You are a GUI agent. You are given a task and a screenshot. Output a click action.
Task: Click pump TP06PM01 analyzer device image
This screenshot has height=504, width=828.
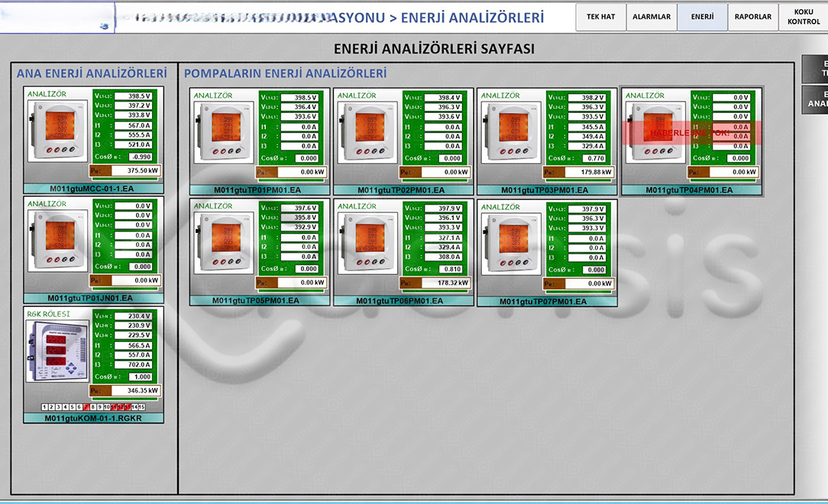pos(367,243)
